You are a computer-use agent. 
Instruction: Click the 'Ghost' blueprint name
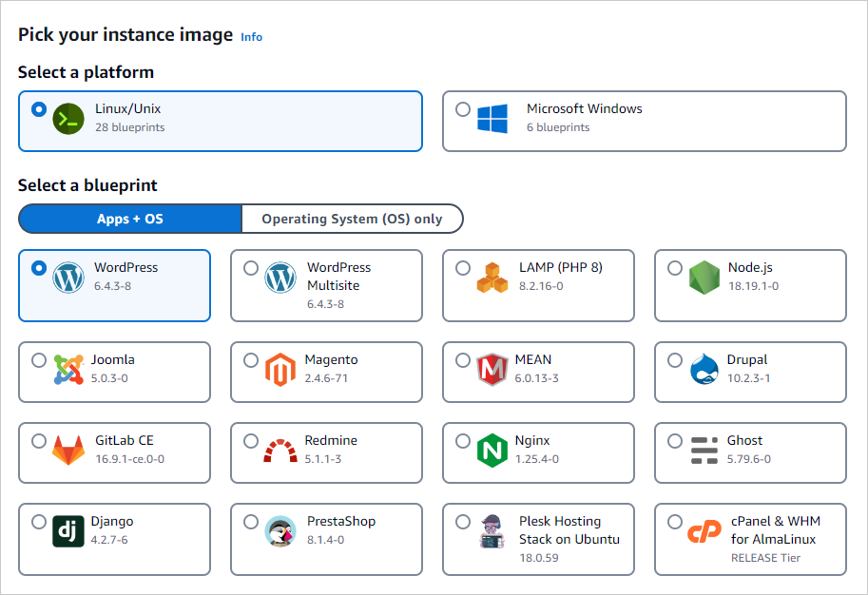(x=744, y=440)
